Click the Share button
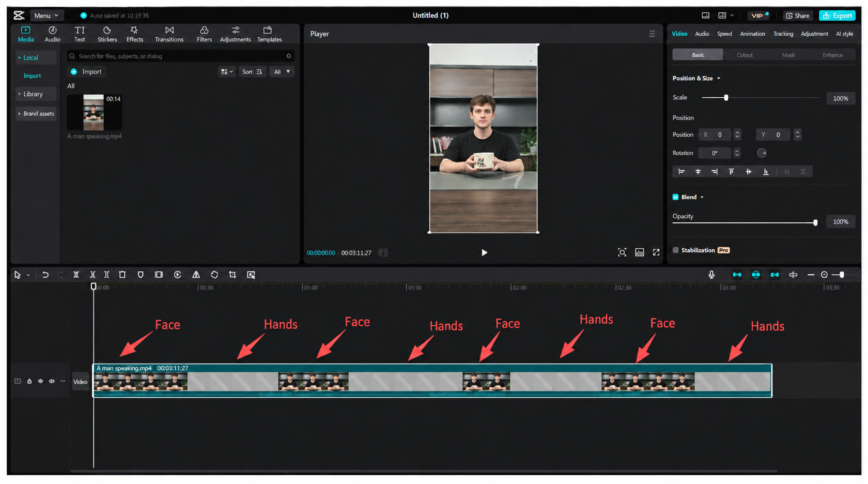This screenshot has width=868, height=484. 798,16
